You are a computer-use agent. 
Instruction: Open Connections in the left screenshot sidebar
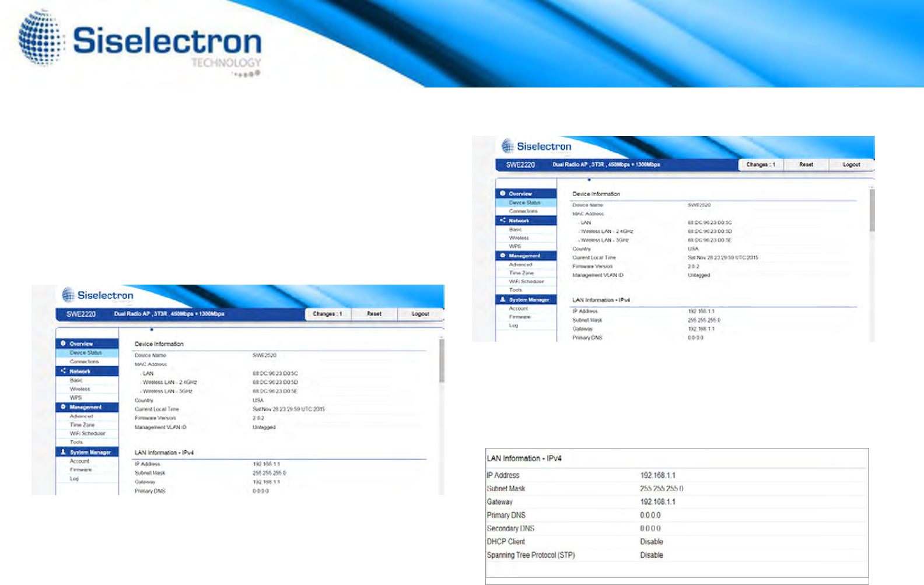87,362
